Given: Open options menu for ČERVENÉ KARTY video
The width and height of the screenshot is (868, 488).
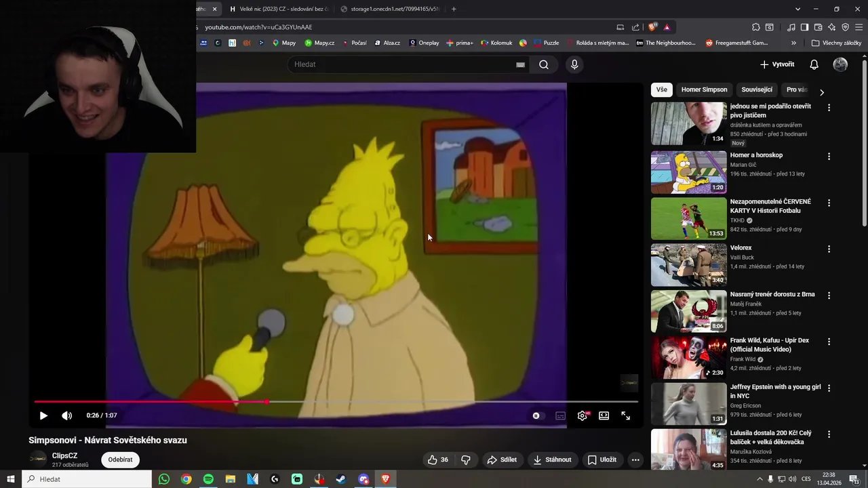Looking at the screenshot, I should pos(829,203).
